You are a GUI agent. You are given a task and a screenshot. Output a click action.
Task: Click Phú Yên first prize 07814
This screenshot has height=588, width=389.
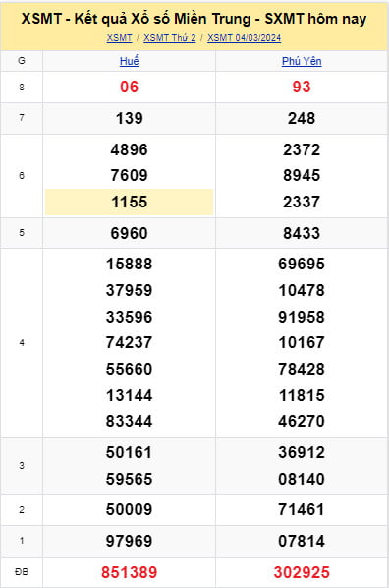click(x=302, y=541)
